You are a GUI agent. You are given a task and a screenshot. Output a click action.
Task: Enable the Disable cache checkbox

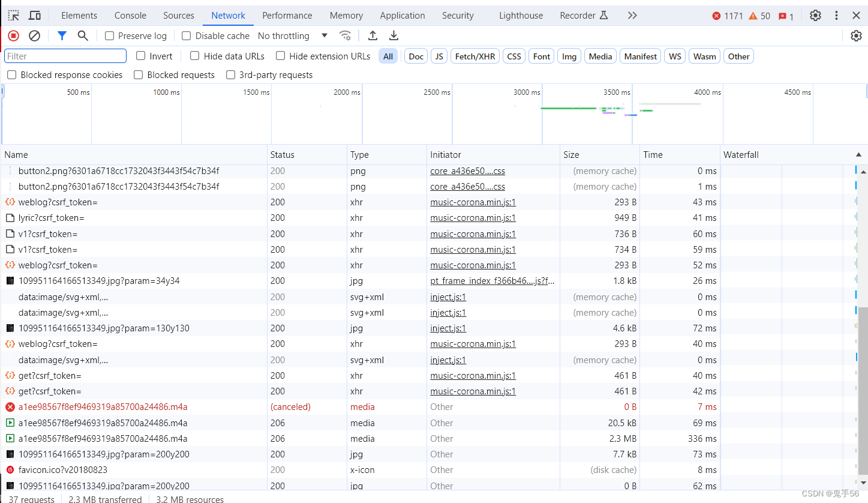click(x=186, y=36)
